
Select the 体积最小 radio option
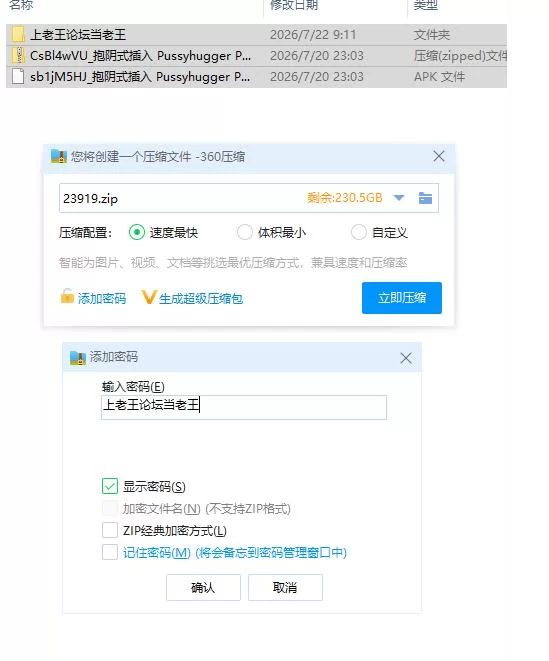[245, 232]
